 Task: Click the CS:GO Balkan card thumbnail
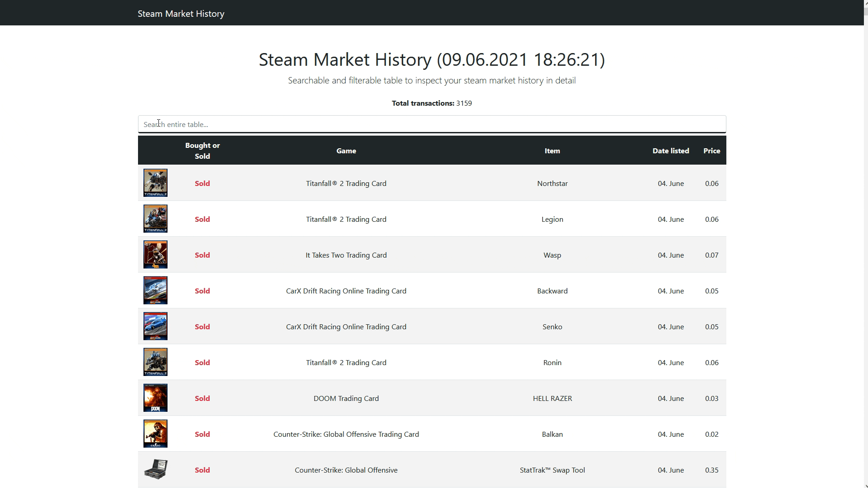[155, 434]
